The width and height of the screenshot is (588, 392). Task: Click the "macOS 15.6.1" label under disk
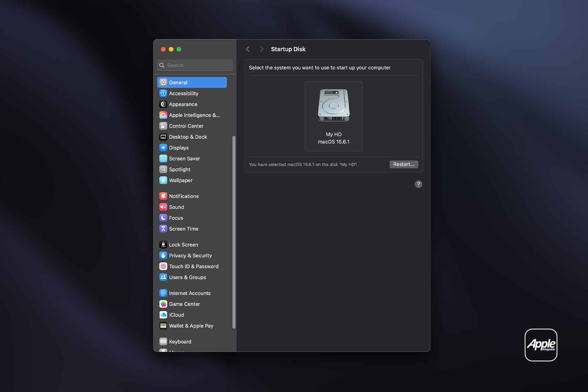point(334,142)
